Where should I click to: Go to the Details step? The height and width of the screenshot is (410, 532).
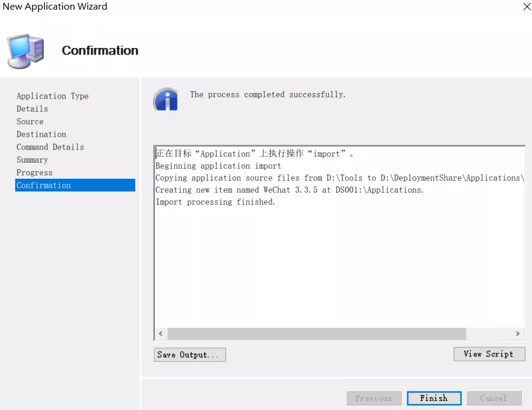point(32,109)
